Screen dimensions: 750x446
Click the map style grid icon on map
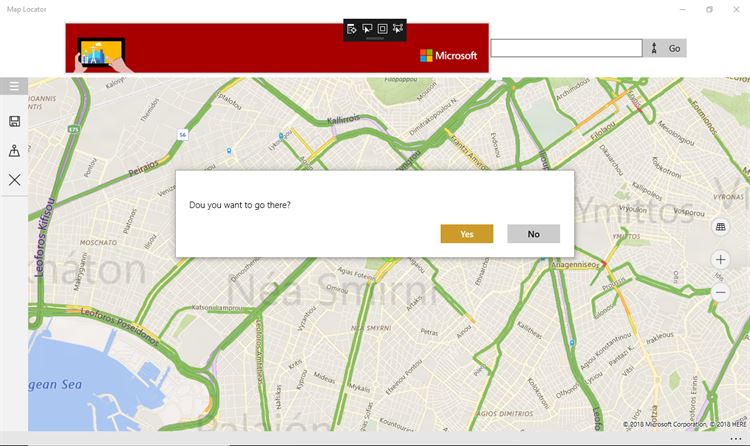(720, 227)
